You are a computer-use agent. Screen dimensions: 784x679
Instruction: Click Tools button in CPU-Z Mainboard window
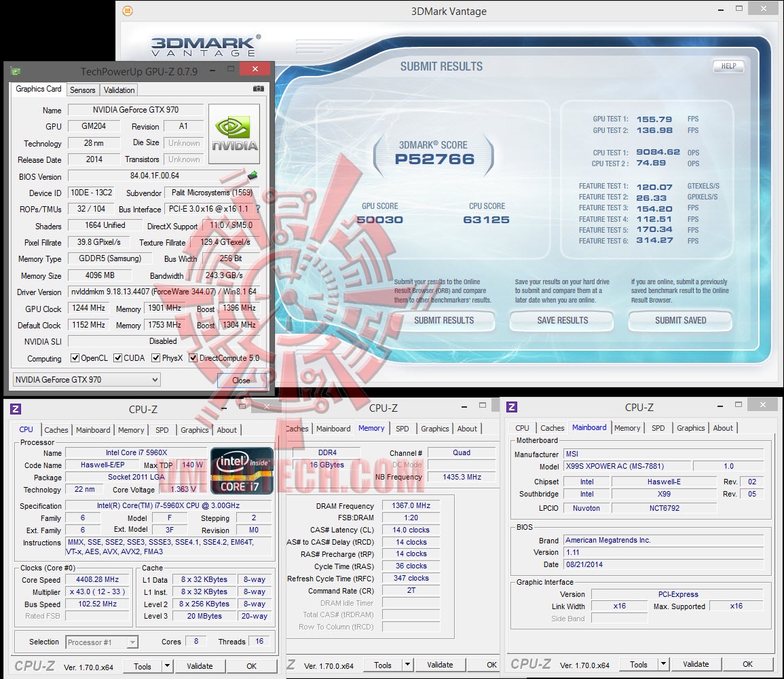point(639,664)
